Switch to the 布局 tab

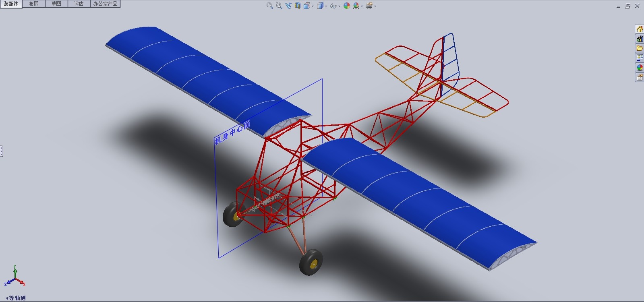click(x=33, y=4)
